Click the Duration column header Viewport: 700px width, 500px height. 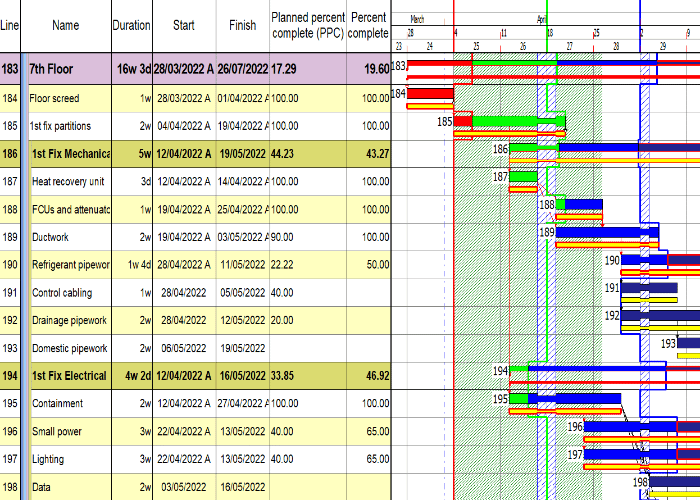click(x=131, y=25)
